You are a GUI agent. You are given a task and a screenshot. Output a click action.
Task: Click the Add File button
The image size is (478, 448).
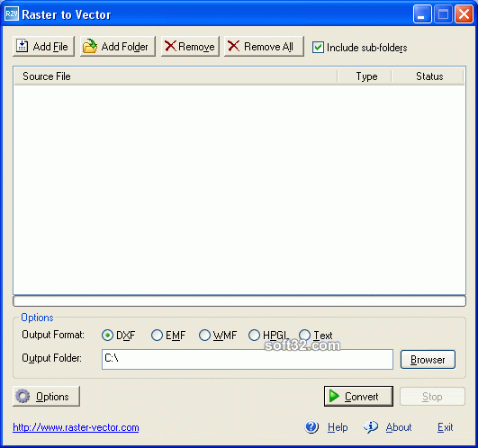pyautogui.click(x=43, y=46)
